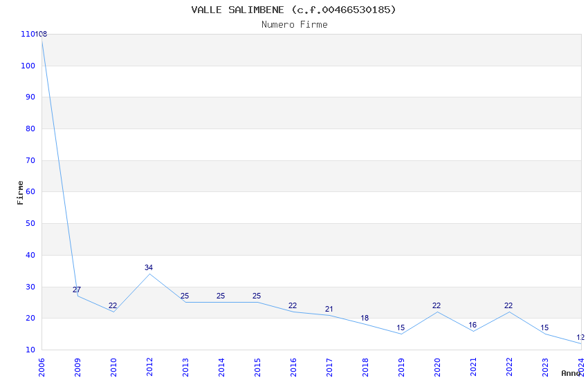588x380 pixels.
Task: Pick the data value 22 for year 2022
Action: coord(508,306)
